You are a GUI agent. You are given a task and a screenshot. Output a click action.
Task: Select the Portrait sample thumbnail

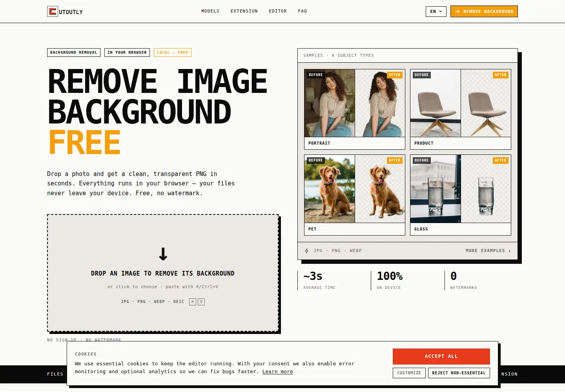(x=355, y=109)
